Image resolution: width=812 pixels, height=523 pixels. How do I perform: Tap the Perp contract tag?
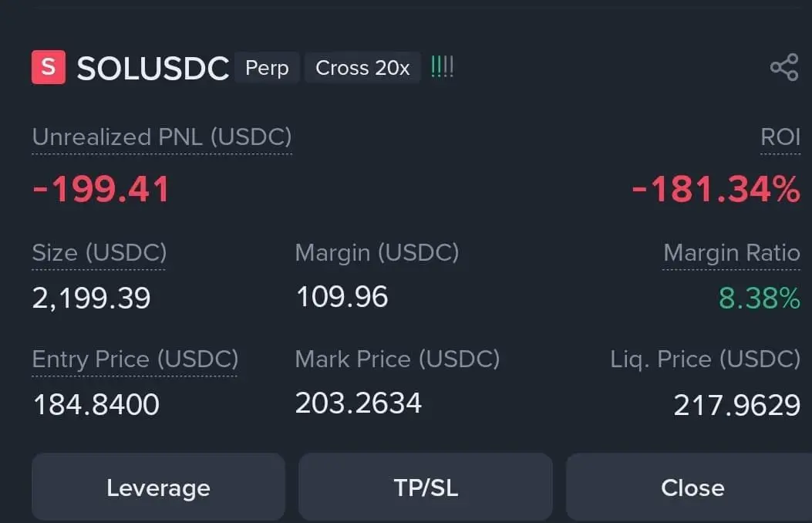coord(267,68)
